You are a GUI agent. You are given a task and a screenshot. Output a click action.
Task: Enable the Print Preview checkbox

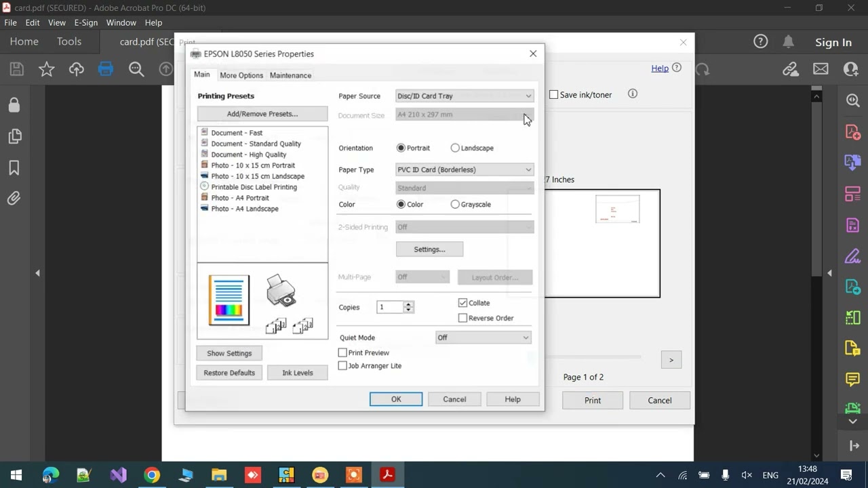342,352
